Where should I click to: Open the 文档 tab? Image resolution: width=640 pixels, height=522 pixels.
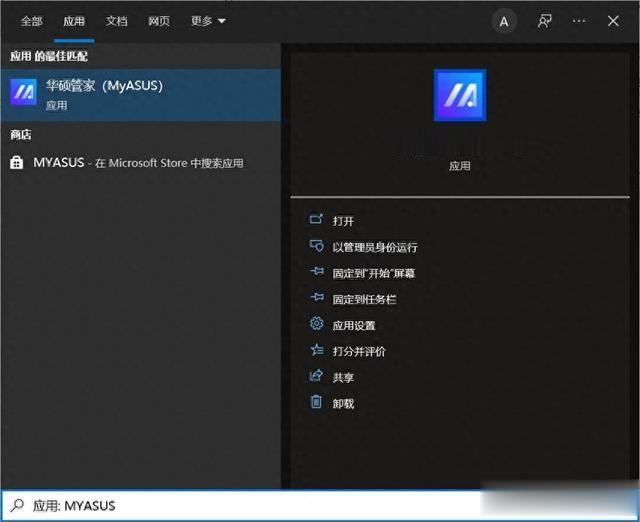click(x=116, y=21)
